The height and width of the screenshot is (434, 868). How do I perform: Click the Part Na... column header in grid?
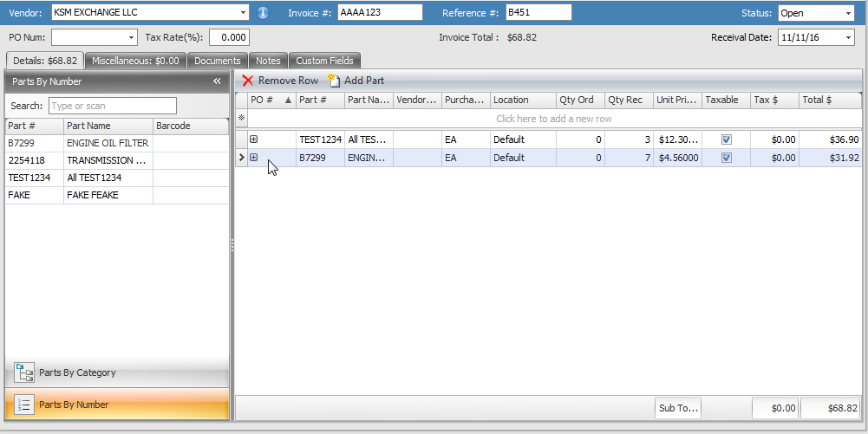369,100
